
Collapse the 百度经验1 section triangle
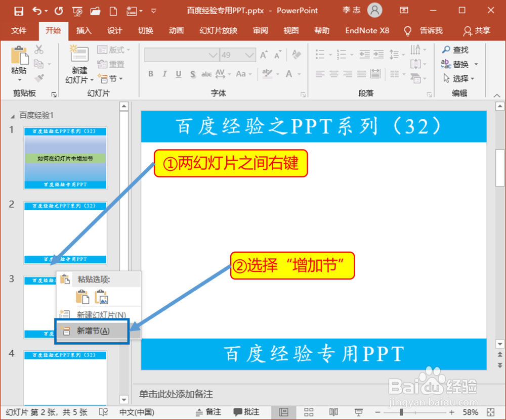tap(13, 116)
